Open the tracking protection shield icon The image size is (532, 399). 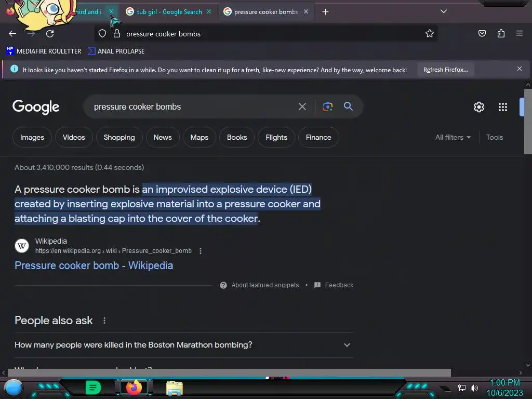[102, 34]
